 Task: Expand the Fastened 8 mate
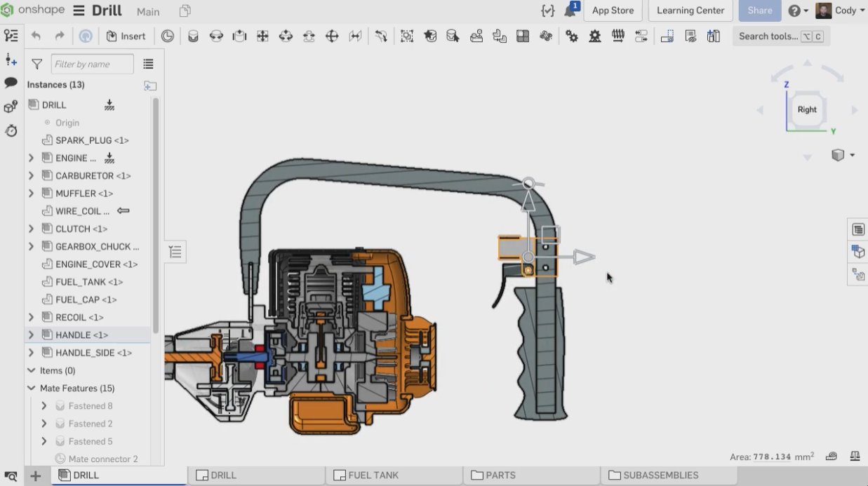(x=44, y=405)
